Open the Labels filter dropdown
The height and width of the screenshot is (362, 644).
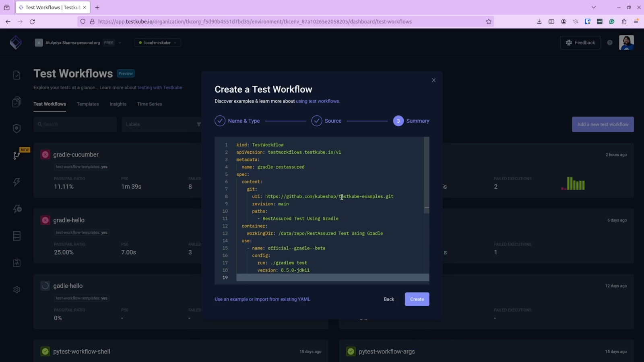(x=163, y=124)
